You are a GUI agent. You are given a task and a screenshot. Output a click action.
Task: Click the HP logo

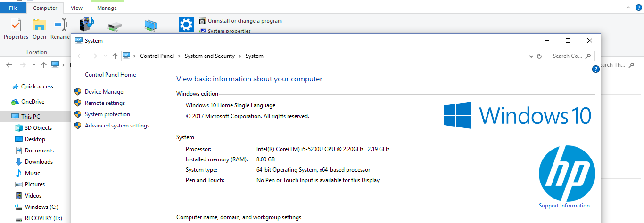[x=567, y=173]
